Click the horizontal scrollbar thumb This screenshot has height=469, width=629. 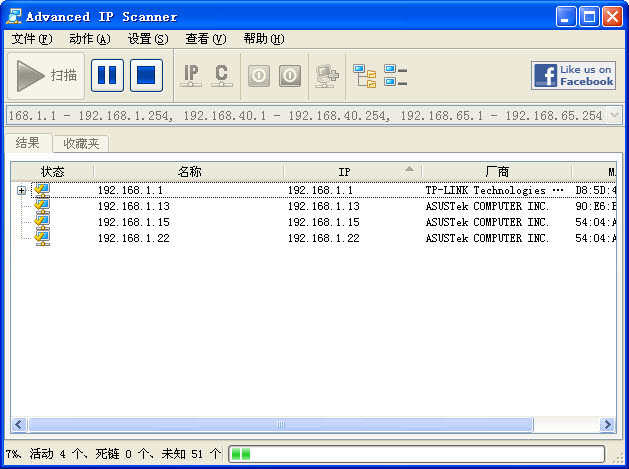click(x=281, y=424)
